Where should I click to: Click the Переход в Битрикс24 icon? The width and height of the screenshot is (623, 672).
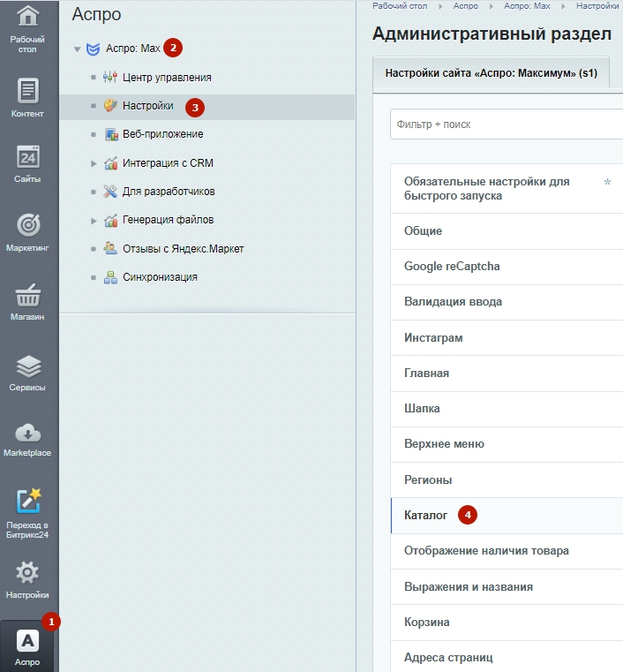28,501
